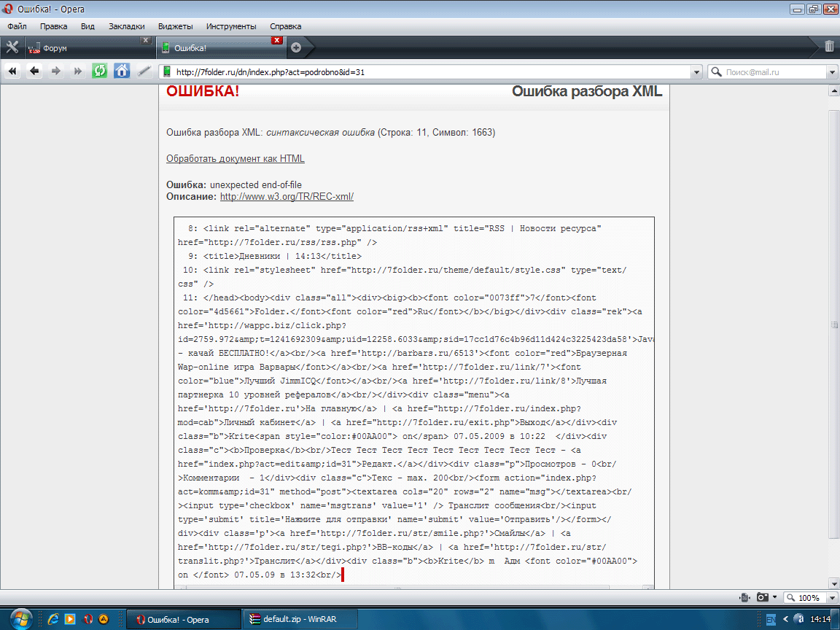840x630 pixels.
Task: Open the w3.org REC-xml link
Action: pos(287,197)
